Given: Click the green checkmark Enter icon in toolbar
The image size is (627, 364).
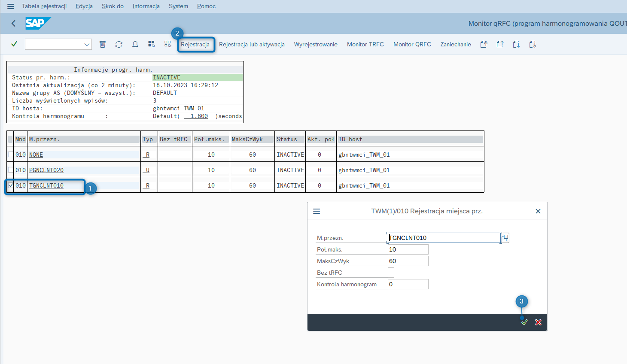Looking at the screenshot, I should pos(14,44).
